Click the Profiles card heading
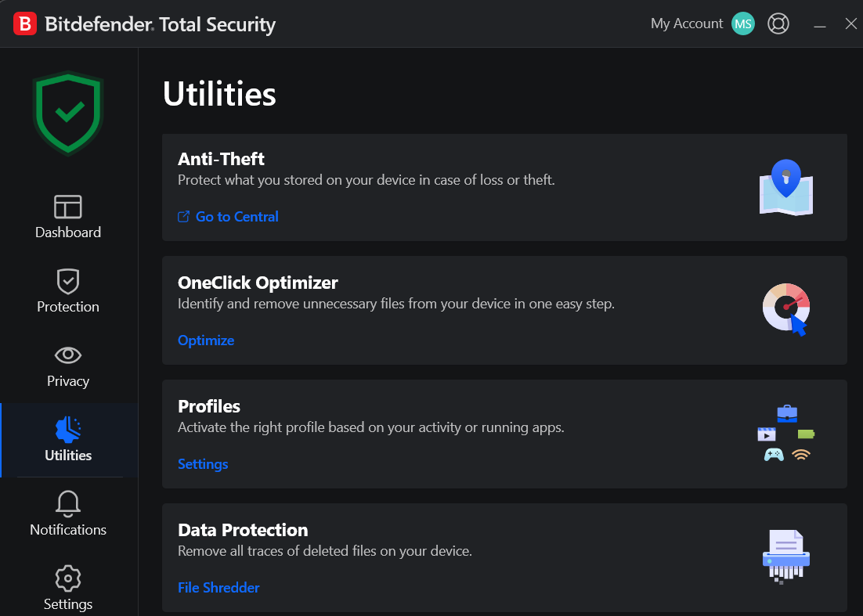 pyautogui.click(x=209, y=406)
